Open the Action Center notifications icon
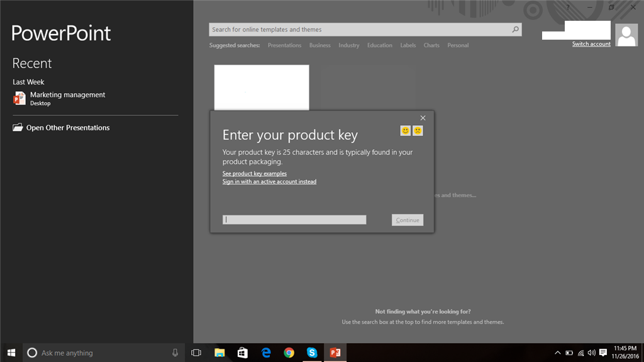The height and width of the screenshot is (362, 644). point(603,353)
